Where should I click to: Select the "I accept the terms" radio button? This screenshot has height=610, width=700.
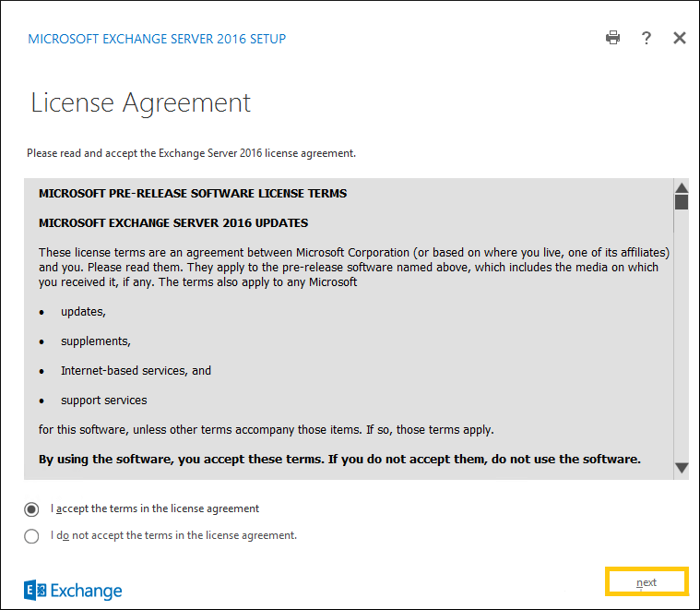pos(31,509)
